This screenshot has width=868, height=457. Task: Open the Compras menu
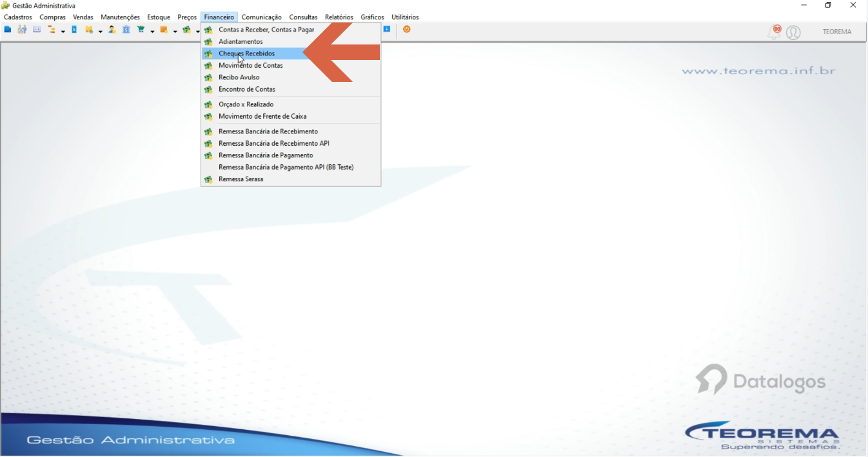[x=53, y=17]
